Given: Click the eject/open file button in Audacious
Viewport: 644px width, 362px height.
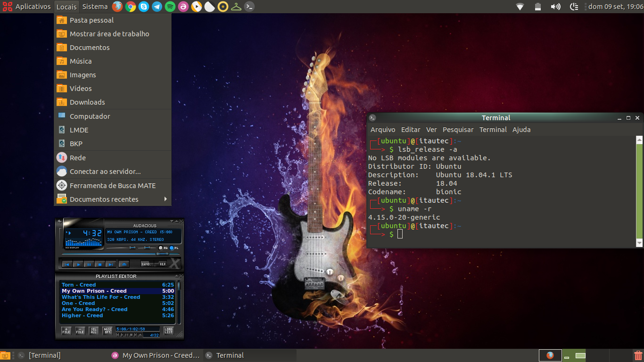Looking at the screenshot, I should click(x=124, y=264).
